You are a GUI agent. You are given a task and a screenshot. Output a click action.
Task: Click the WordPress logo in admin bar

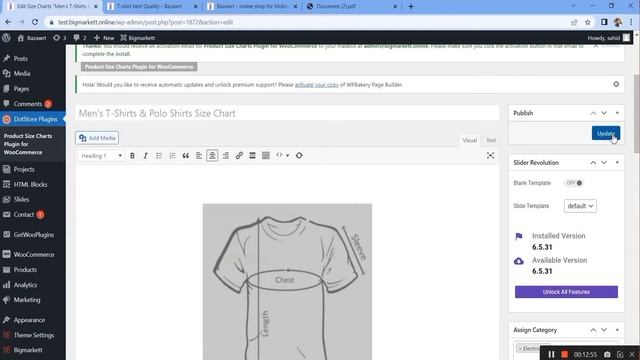pos(6,38)
